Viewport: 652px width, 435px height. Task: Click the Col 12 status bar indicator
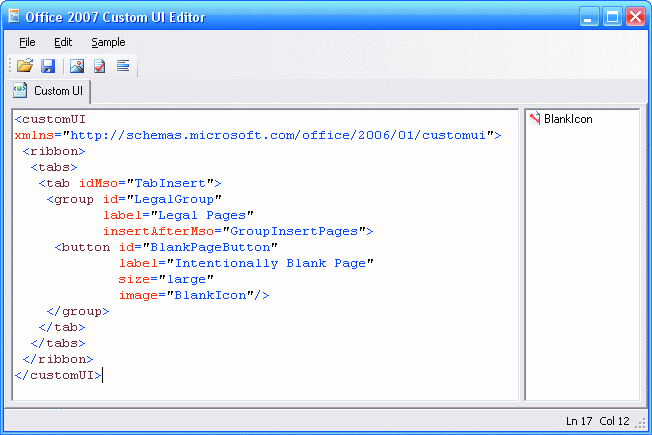615,421
